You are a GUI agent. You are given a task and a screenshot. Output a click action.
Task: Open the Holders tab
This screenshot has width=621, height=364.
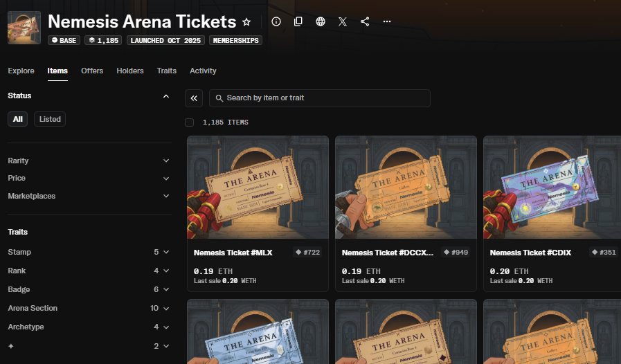coord(130,71)
